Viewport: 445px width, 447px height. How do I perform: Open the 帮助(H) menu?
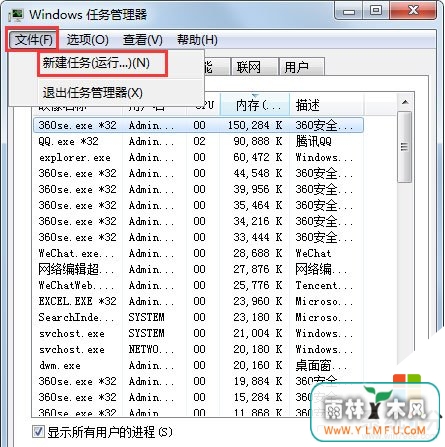pyautogui.click(x=197, y=40)
